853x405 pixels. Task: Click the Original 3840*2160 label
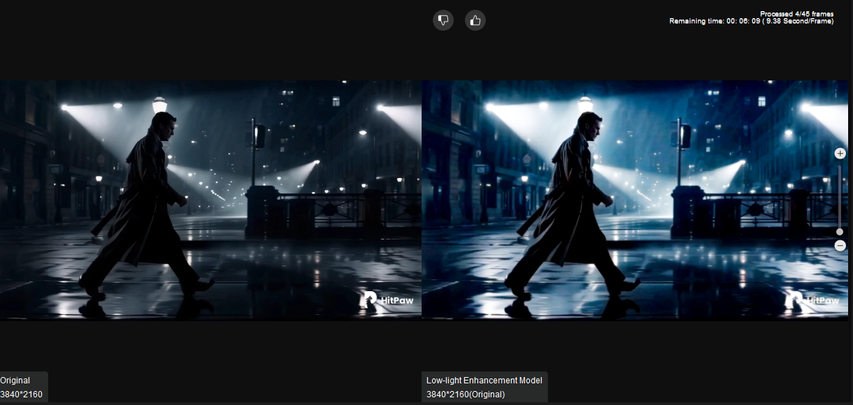tap(23, 388)
